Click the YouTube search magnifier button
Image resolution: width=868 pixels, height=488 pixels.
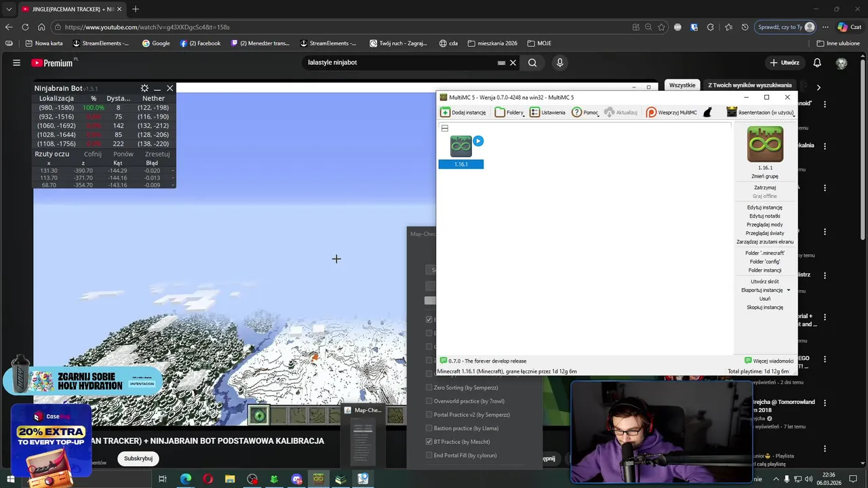(x=532, y=62)
